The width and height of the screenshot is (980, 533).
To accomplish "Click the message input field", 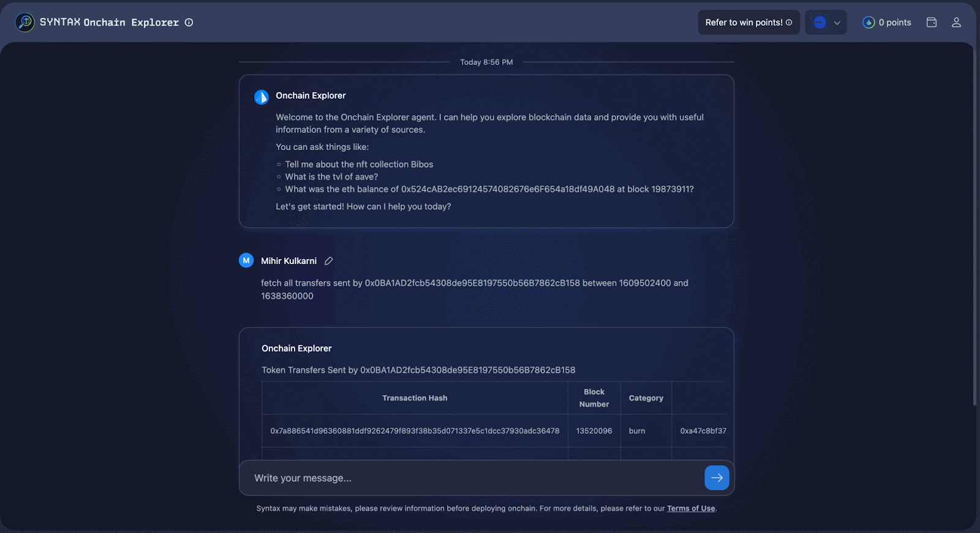I will pyautogui.click(x=472, y=478).
